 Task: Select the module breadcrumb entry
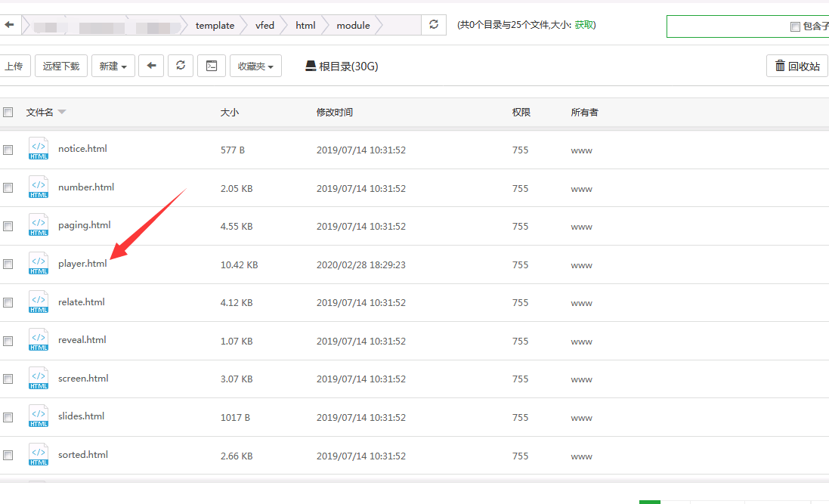(352, 25)
